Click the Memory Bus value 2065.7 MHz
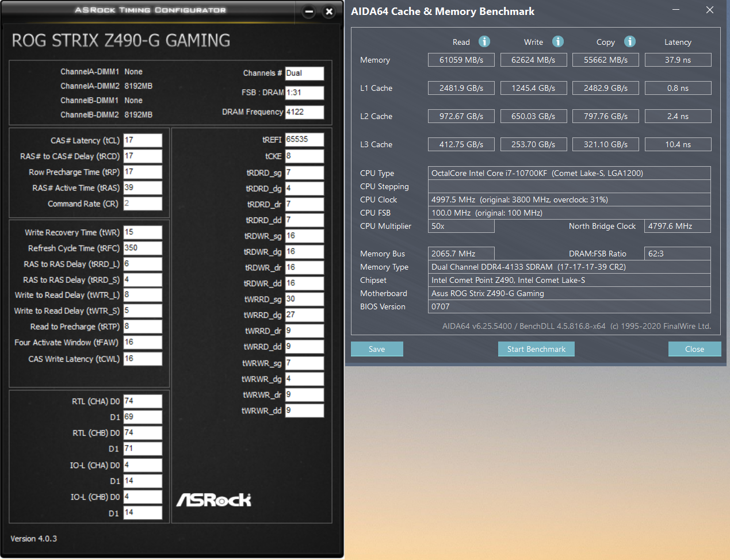Image resolution: width=730 pixels, height=560 pixels. point(461,254)
